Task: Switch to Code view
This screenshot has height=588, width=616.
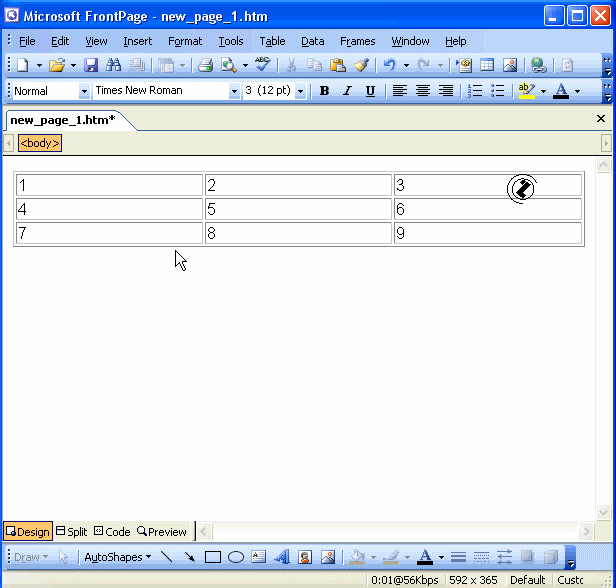Action: (x=112, y=532)
